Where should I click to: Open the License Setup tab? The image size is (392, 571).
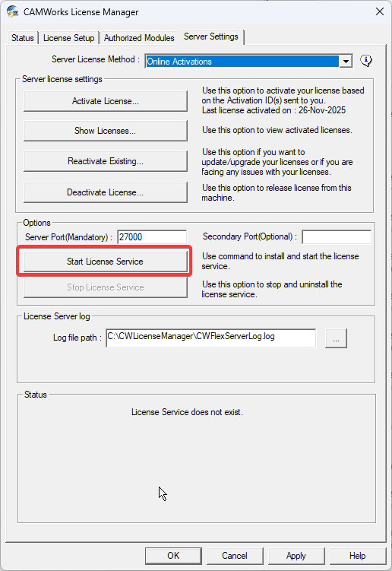(x=69, y=38)
